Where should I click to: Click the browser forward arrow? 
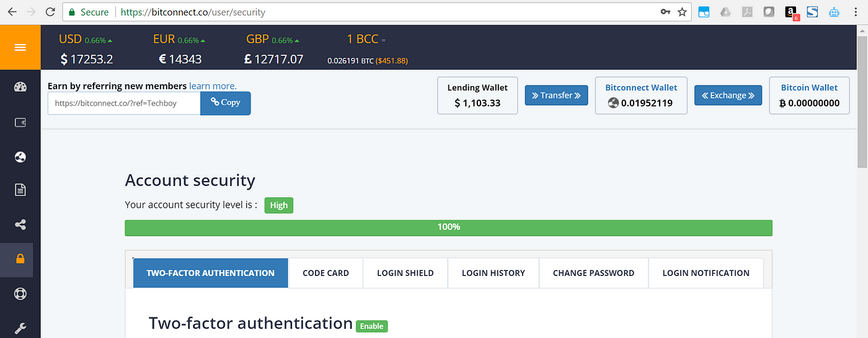31,12
